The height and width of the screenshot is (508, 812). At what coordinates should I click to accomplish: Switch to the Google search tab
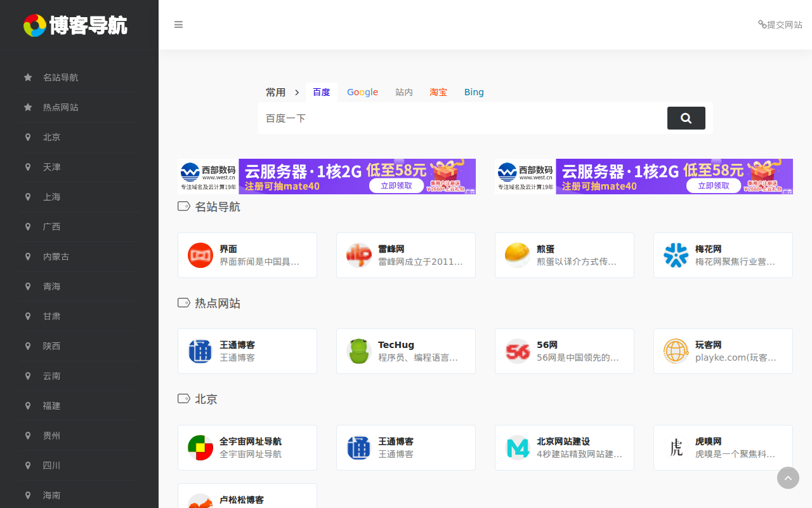(362, 92)
